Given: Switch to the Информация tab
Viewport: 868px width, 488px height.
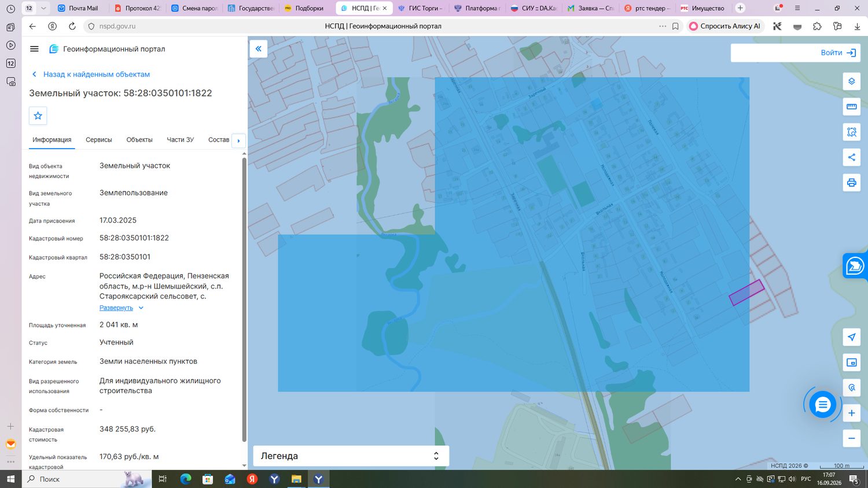Looking at the screenshot, I should pyautogui.click(x=52, y=140).
